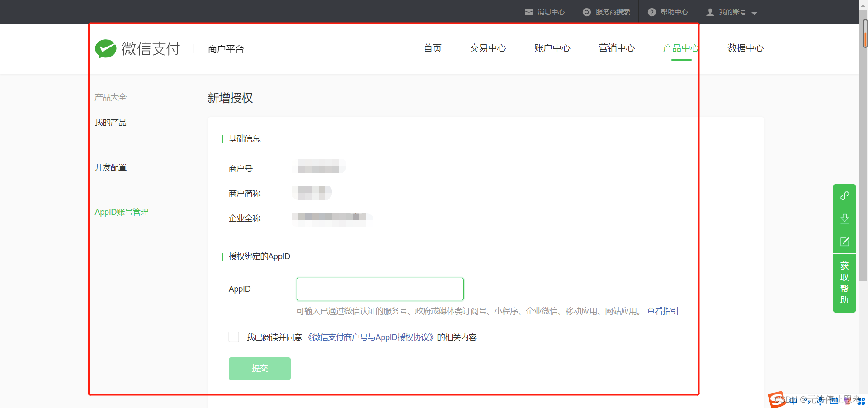Click the green download icon on the floating sidebar

coord(844,219)
